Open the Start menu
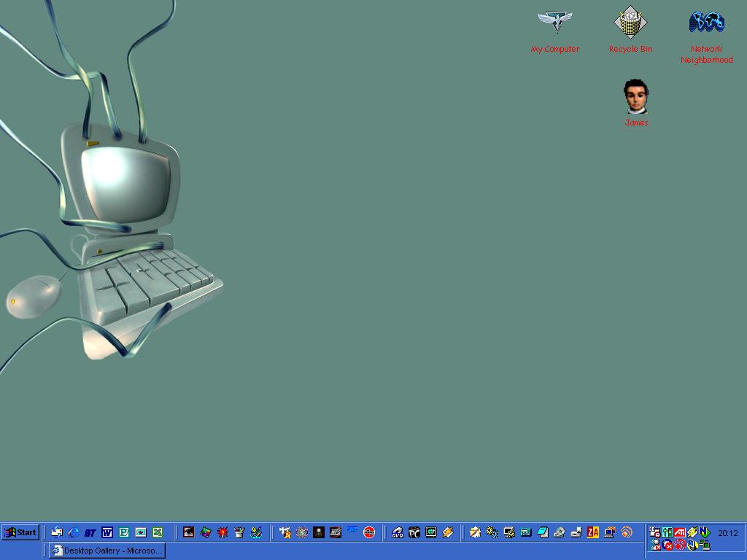This screenshot has height=560, width=747. pos(20,532)
